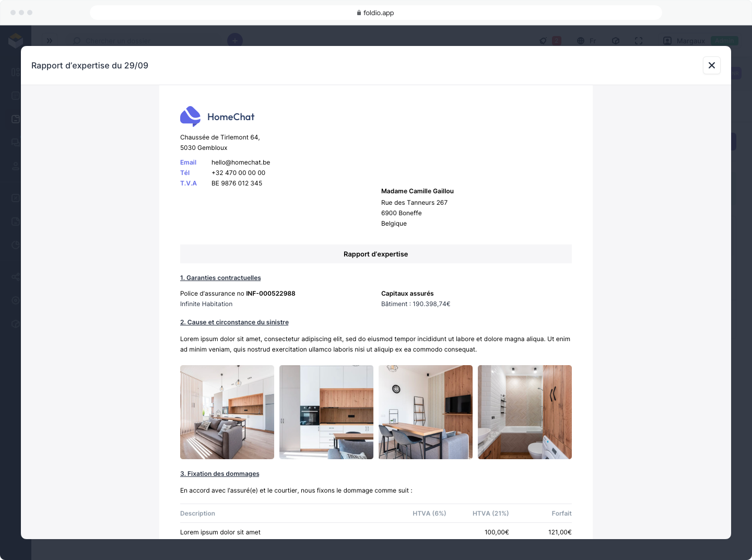Close the Rapport d'expertise dialog
The height and width of the screenshot is (560, 752).
tap(711, 65)
